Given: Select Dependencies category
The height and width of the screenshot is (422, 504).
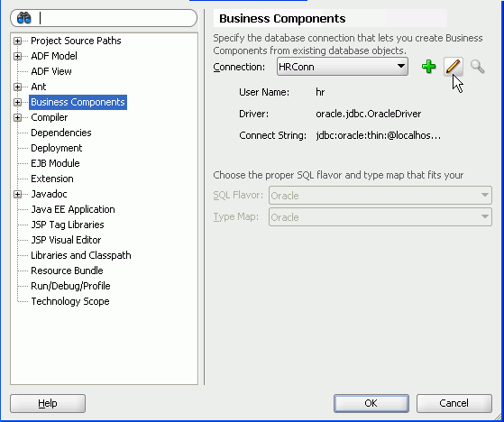Looking at the screenshot, I should coord(61,133).
